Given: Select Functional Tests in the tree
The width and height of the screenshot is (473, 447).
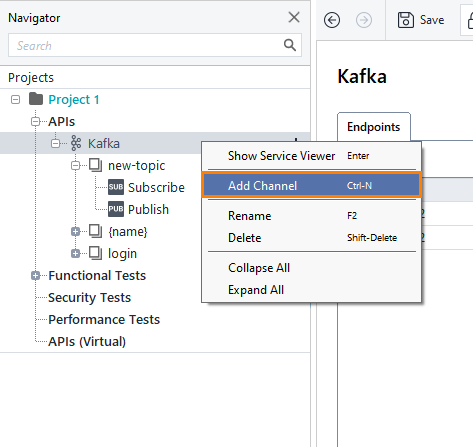Looking at the screenshot, I should [97, 276].
